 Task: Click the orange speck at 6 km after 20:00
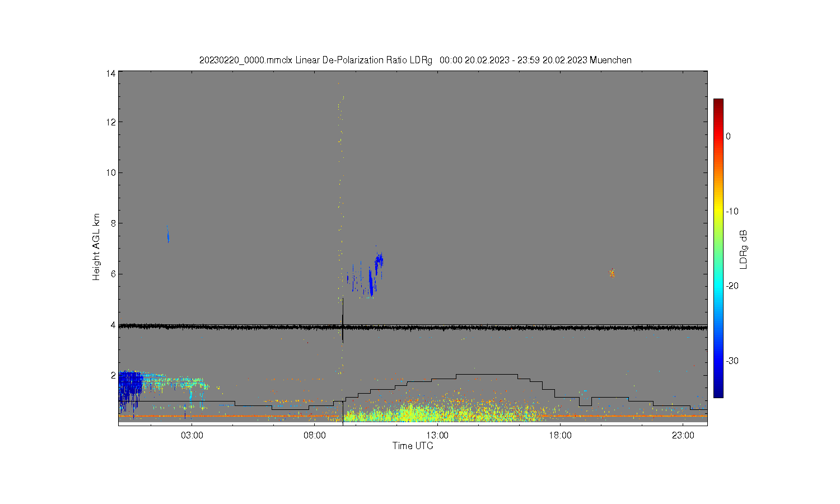(612, 273)
